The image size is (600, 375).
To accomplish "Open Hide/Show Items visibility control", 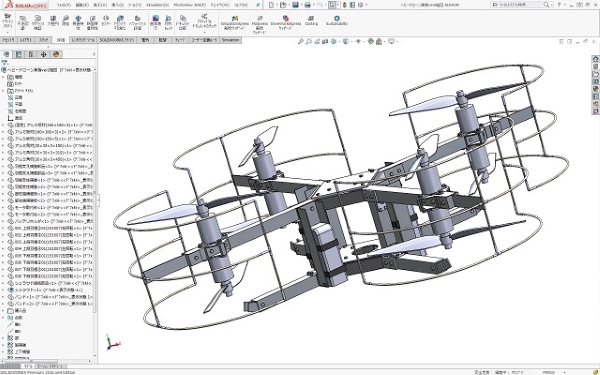I will (x=359, y=41).
